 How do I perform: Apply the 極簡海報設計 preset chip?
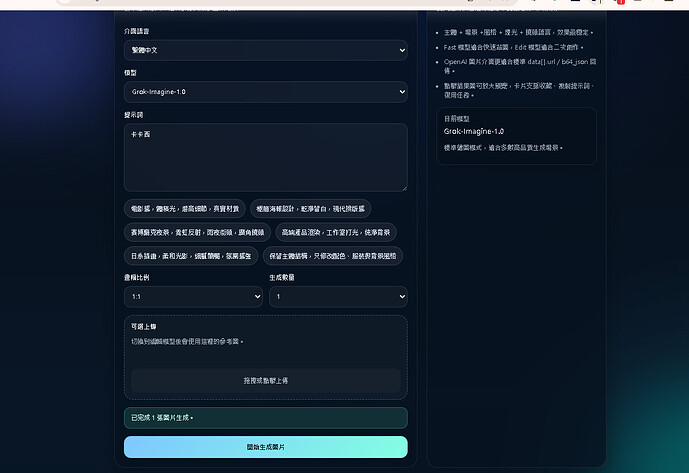point(310,209)
